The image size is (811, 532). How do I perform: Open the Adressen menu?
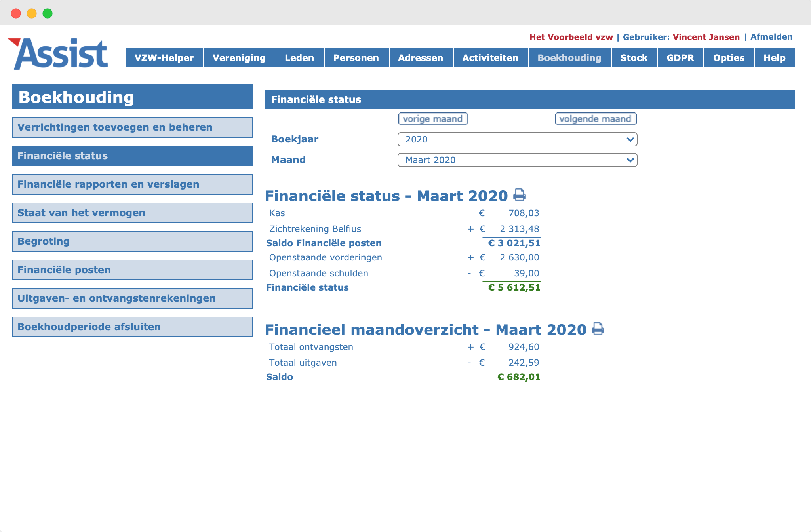[x=421, y=58]
